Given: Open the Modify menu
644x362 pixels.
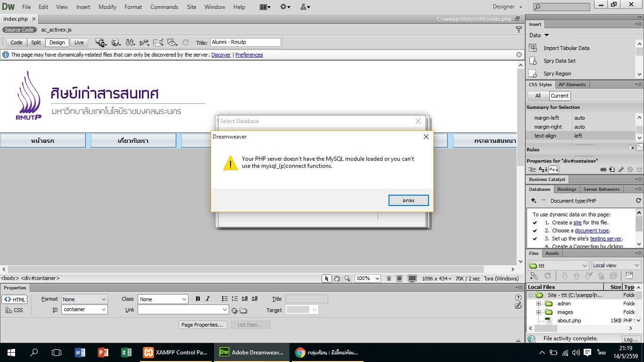Looking at the screenshot, I should click(x=107, y=7).
